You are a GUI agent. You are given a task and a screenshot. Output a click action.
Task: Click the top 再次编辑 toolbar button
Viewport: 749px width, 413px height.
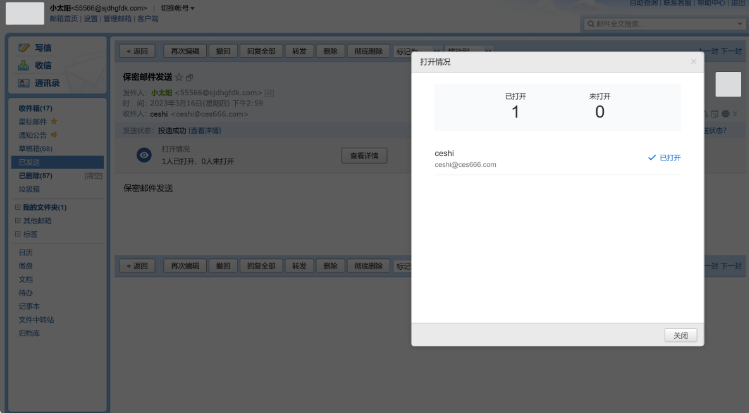click(185, 51)
